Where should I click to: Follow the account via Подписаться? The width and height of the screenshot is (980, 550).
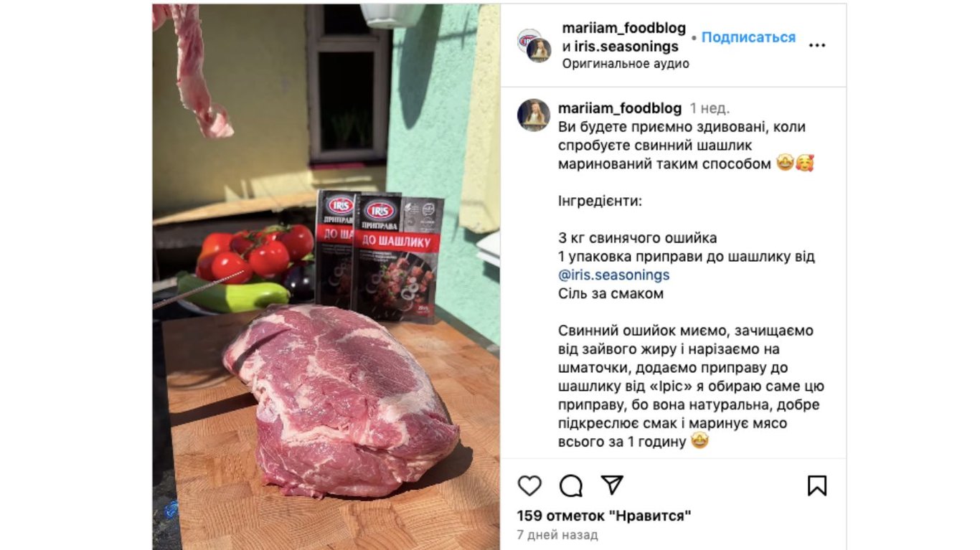point(748,37)
